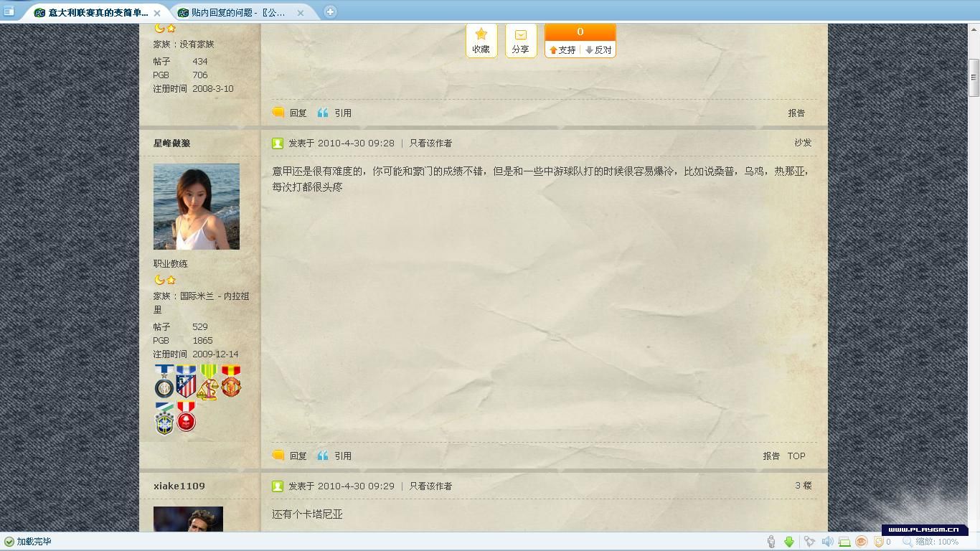Click the 3 楼 floor label
Viewport: 980px width, 551px height.
(x=804, y=486)
